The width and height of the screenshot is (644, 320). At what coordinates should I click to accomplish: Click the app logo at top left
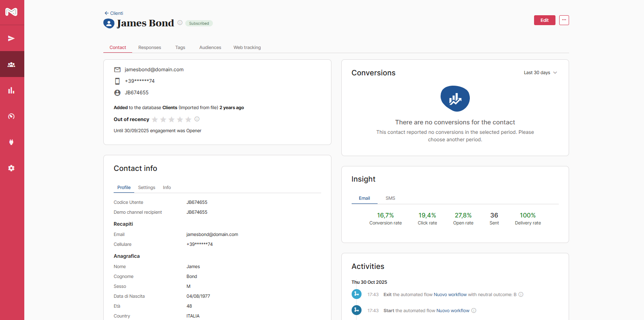click(x=12, y=12)
